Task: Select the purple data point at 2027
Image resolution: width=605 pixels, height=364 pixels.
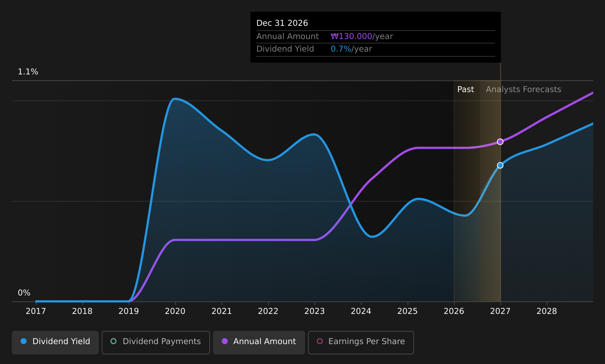Action: pos(500,142)
